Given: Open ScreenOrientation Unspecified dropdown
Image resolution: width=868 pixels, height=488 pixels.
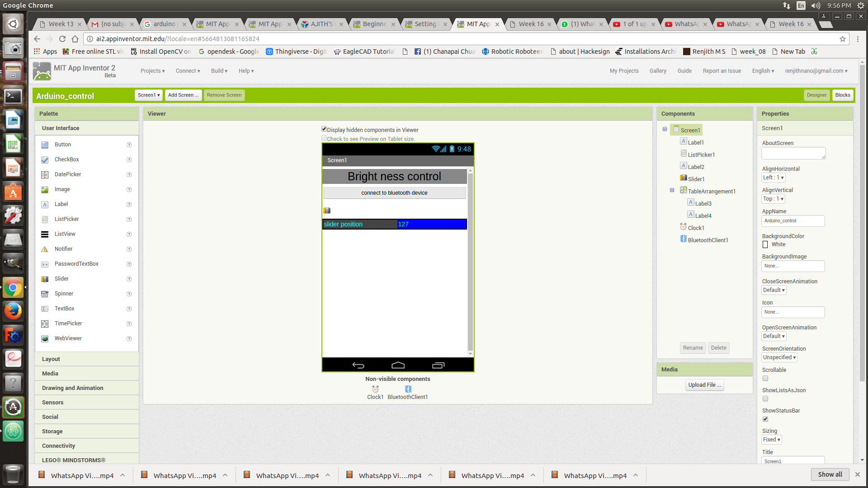Looking at the screenshot, I should pyautogui.click(x=779, y=357).
